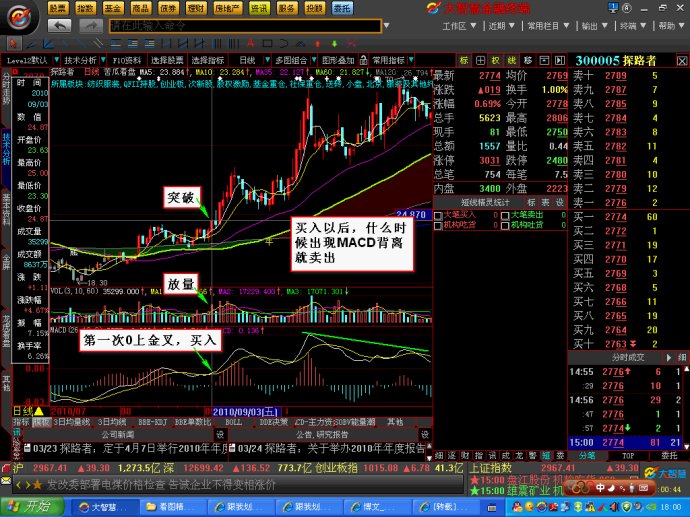Click the 线 line icon
The width and height of the screenshot is (690, 517).
[512, 60]
